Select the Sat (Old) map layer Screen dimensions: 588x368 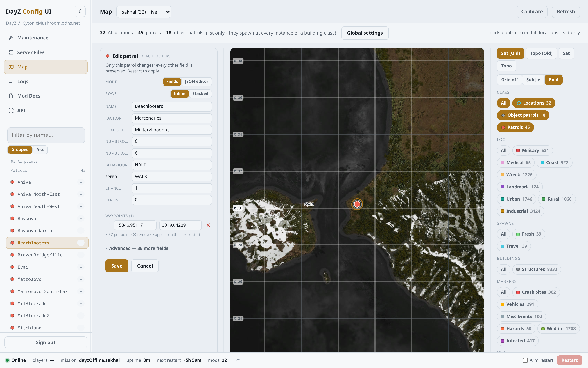pos(510,53)
